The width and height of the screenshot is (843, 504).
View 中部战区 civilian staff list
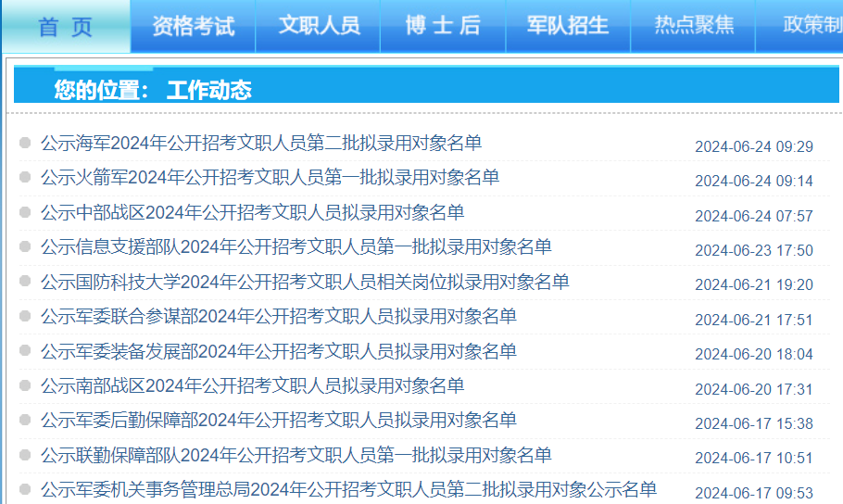(252, 213)
